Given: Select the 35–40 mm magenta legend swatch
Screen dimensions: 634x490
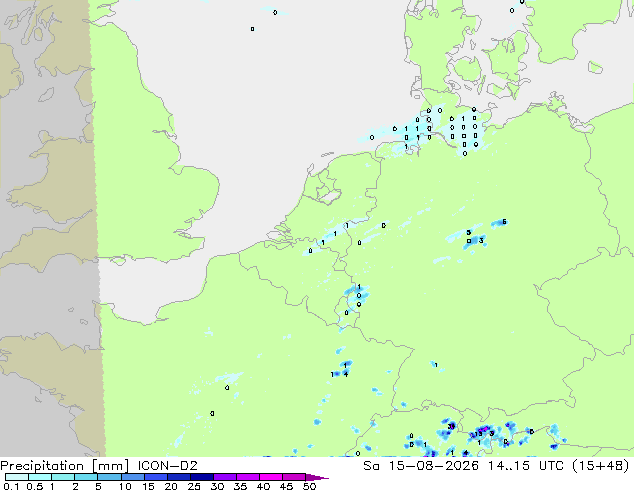Looking at the screenshot, I should (247, 477).
